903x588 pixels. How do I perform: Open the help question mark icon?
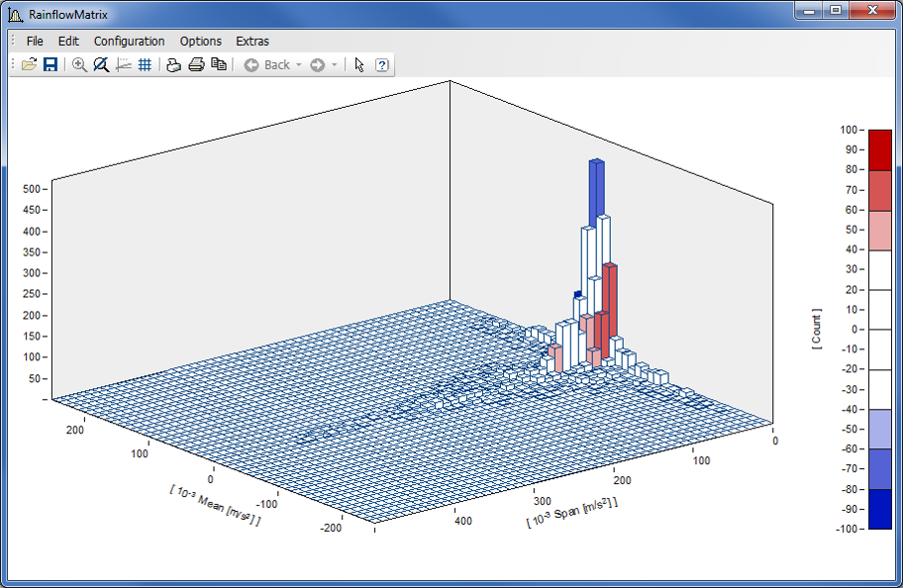pyautogui.click(x=382, y=64)
